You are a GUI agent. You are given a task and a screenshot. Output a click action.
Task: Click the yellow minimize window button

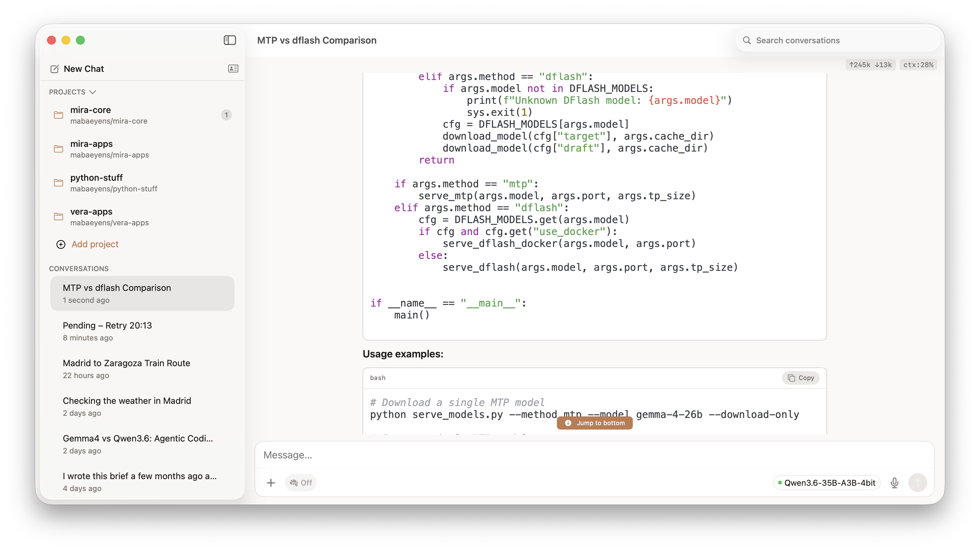66,40
